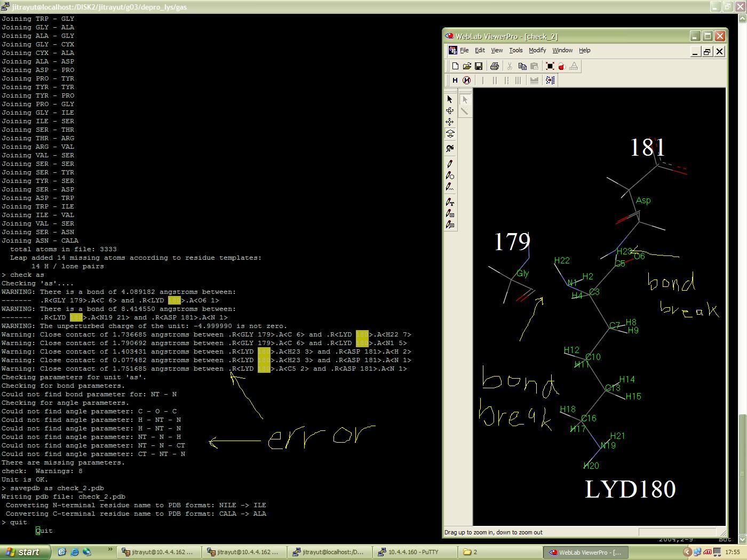Image resolution: width=747 pixels, height=560 pixels.
Task: Click the fit-to-screen icon
Action: 550,66
